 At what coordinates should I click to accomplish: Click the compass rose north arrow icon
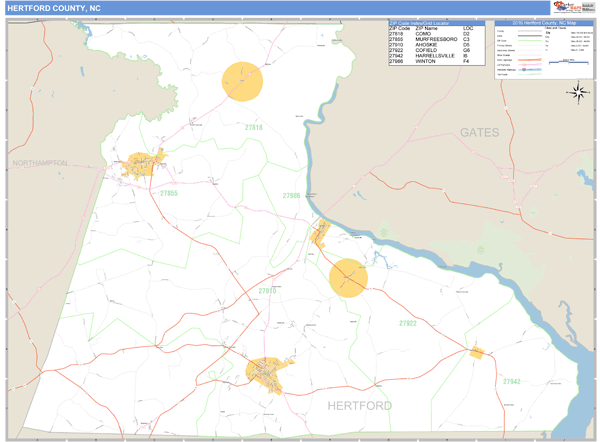pyautogui.click(x=577, y=94)
